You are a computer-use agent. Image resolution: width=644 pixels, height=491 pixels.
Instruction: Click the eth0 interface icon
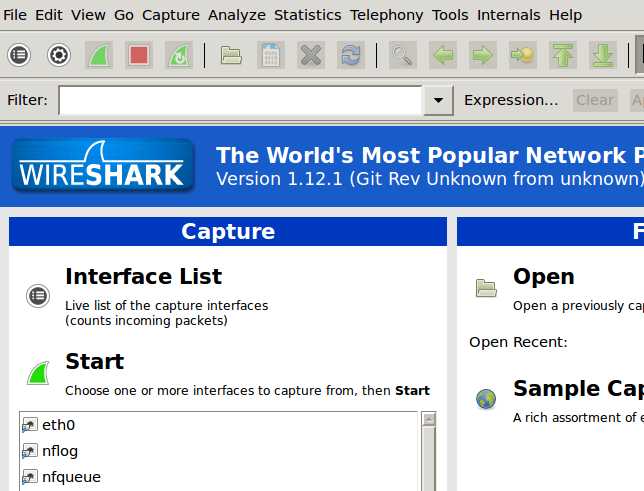30,425
